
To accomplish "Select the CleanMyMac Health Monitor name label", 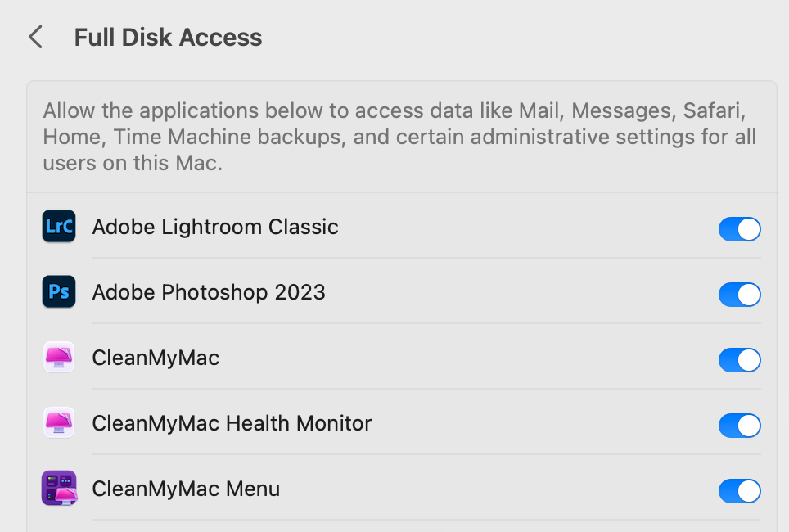I will (x=232, y=423).
